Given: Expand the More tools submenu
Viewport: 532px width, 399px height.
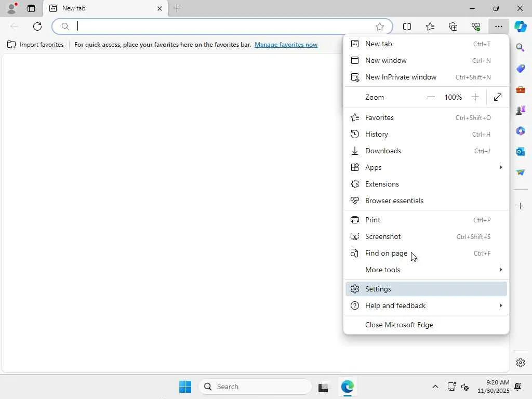Looking at the screenshot, I should click(426, 270).
